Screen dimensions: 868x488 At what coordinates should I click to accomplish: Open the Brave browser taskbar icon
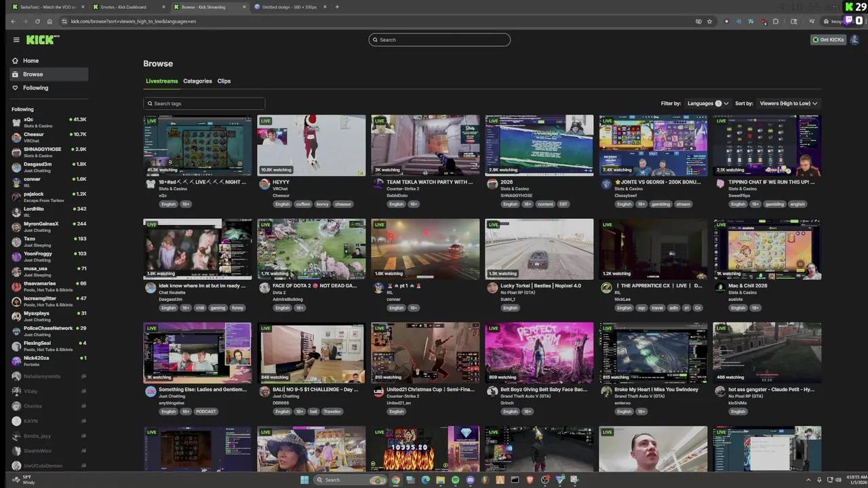click(530, 480)
